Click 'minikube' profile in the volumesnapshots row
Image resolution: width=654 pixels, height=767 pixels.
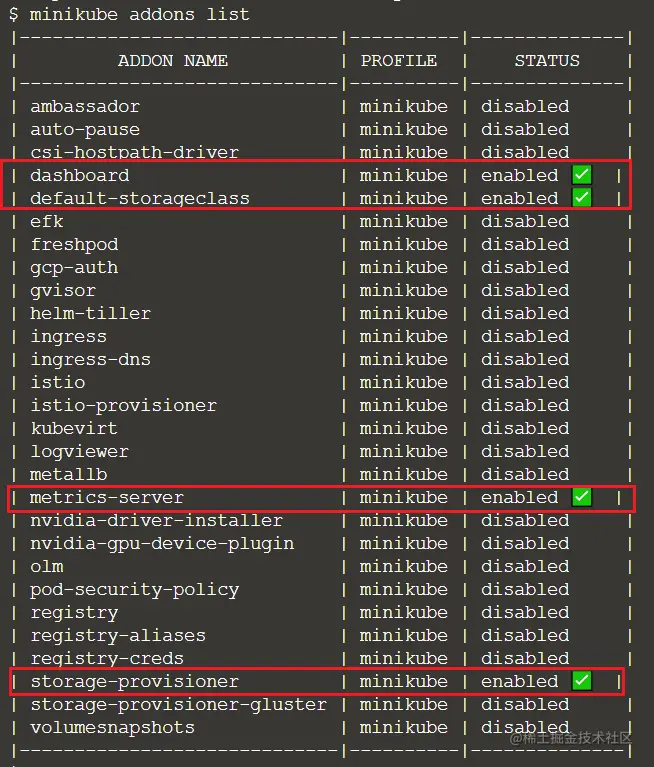404,727
